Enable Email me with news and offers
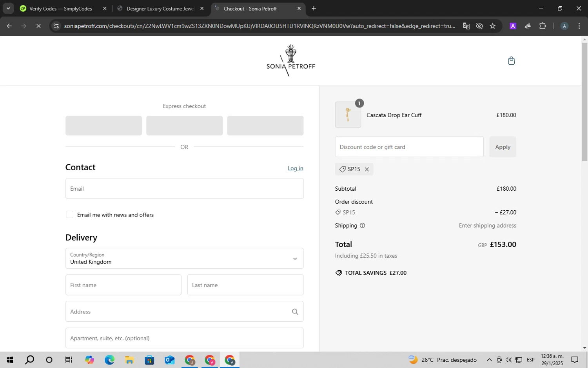 pos(69,215)
